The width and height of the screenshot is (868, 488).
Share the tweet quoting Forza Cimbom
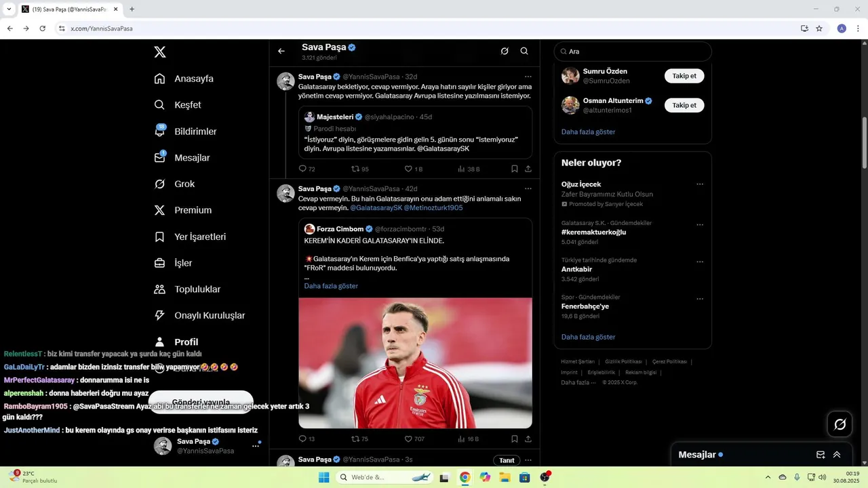pyautogui.click(x=528, y=439)
